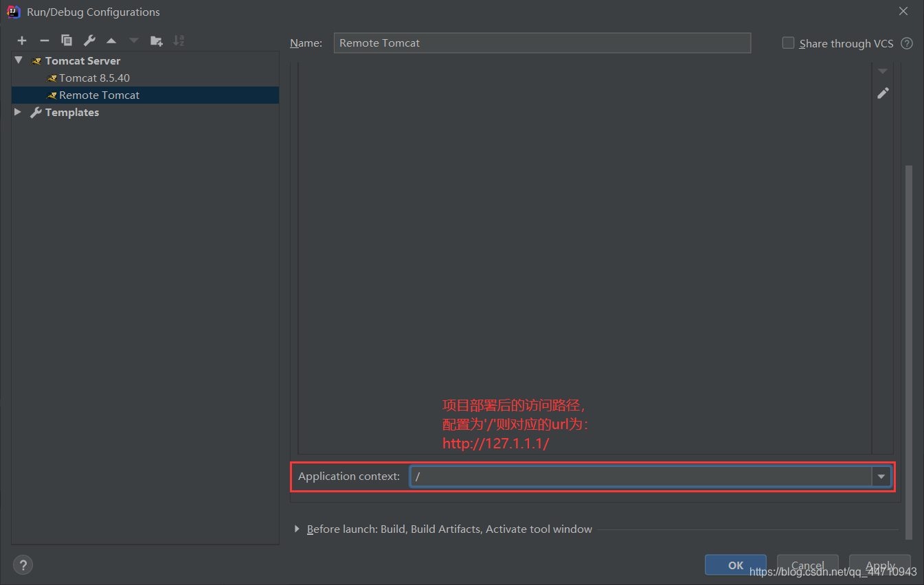Click the OK button

(x=736, y=565)
